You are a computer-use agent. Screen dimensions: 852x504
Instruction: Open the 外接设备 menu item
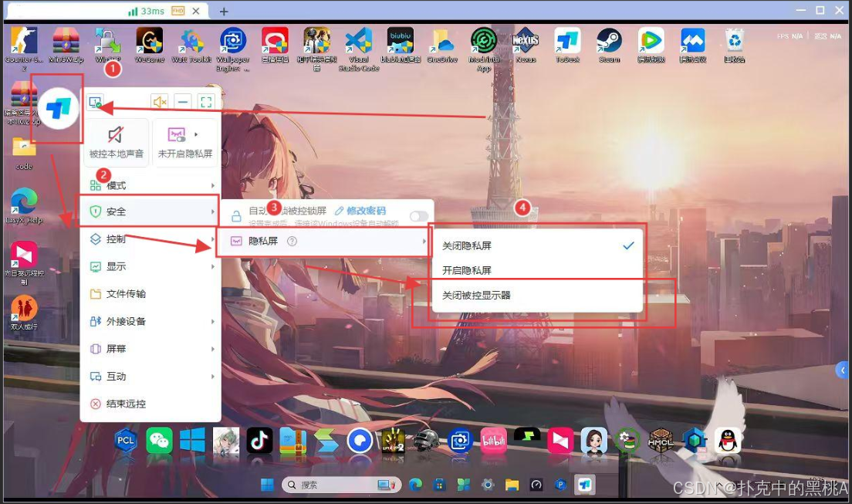click(150, 321)
